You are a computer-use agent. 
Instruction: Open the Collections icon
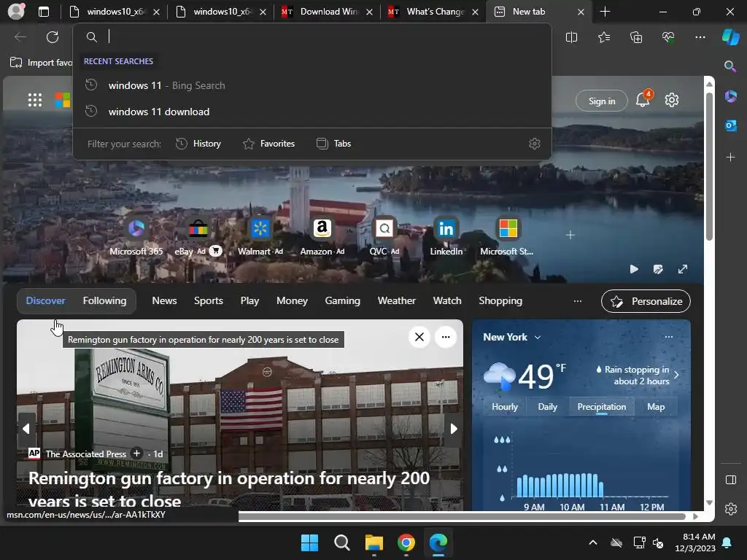[636, 37]
